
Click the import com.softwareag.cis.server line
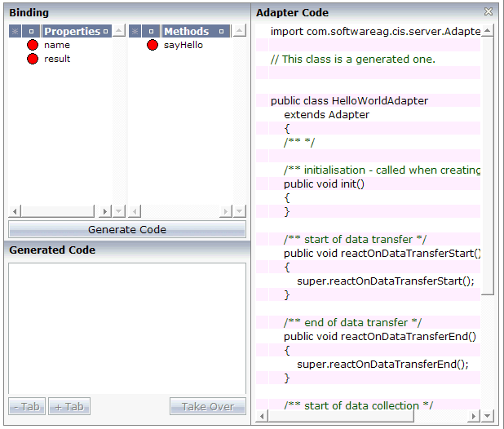point(375,31)
